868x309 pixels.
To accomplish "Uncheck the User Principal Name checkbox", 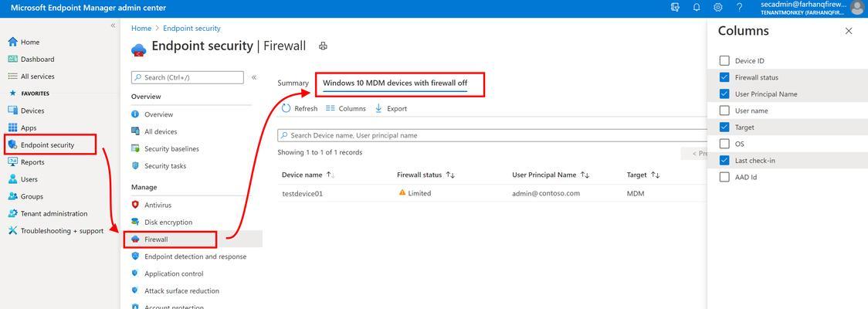I will point(724,94).
